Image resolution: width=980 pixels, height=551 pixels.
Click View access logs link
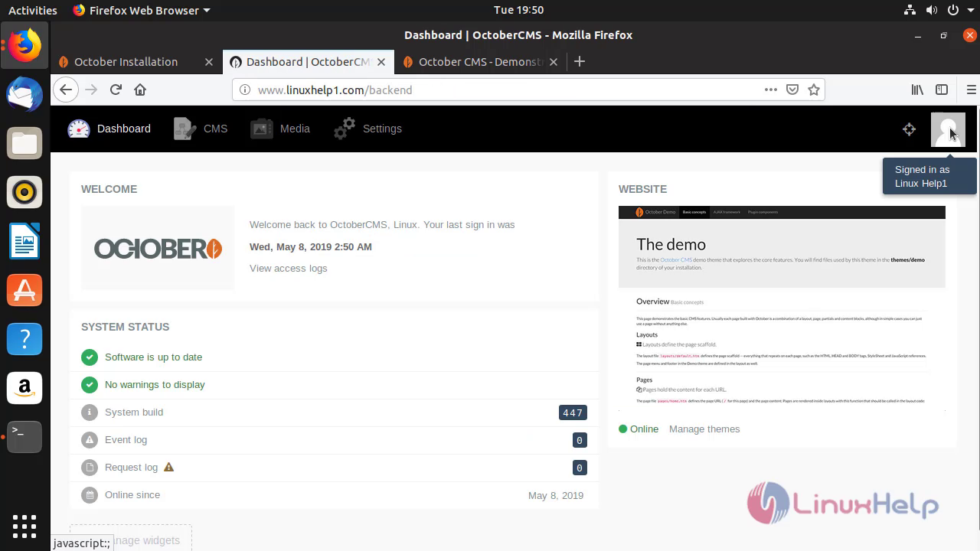pos(288,268)
